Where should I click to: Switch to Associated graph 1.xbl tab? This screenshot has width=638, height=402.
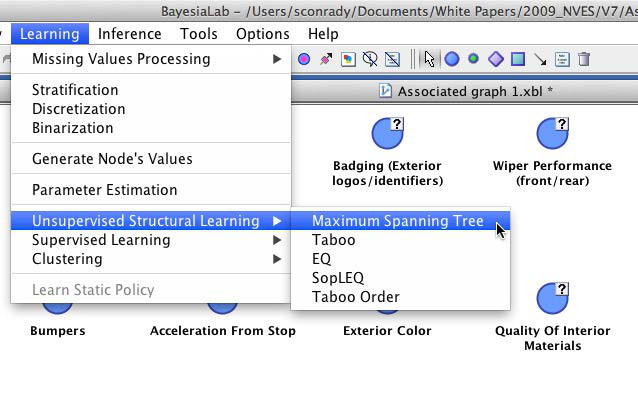coord(466,91)
